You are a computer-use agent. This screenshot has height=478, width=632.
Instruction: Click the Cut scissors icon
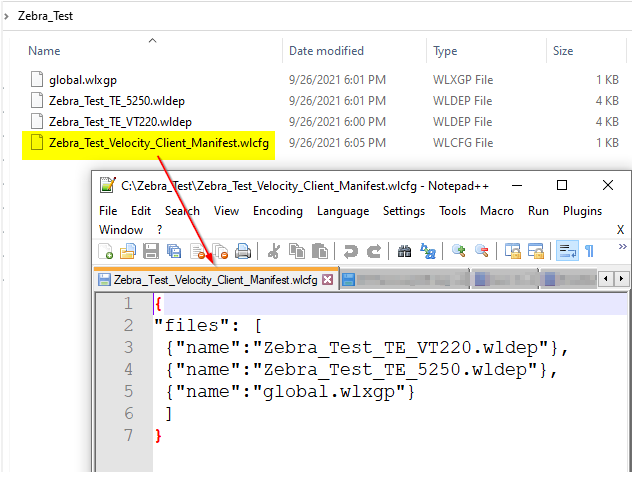(274, 251)
